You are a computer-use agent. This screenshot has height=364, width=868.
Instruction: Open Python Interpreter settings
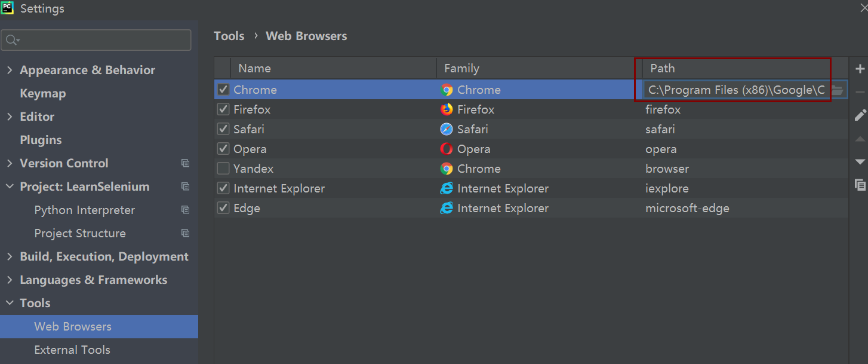pyautogui.click(x=84, y=210)
